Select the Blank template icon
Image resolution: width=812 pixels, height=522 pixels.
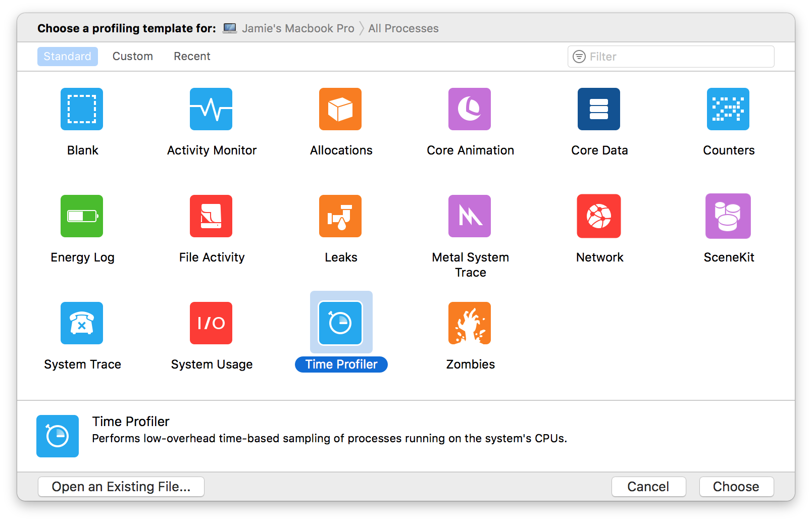[82, 109]
